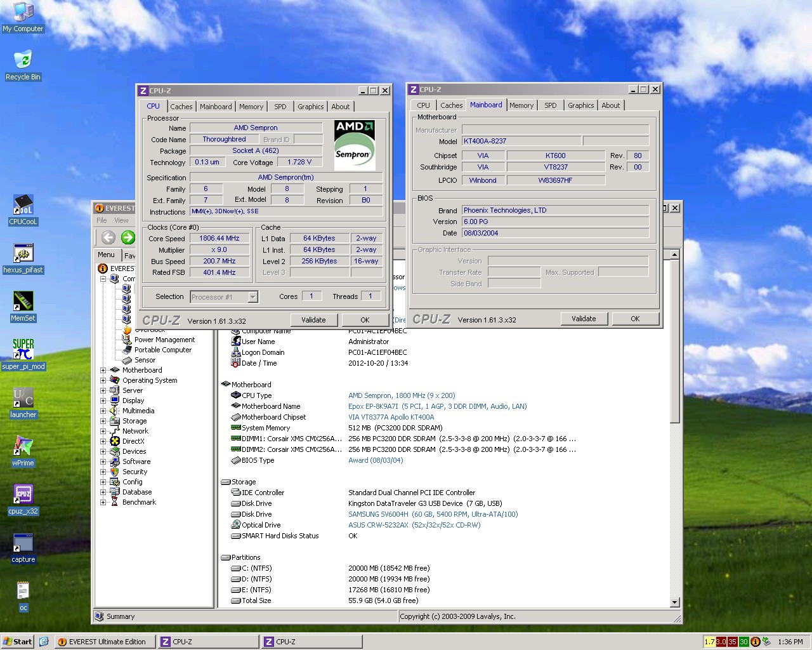Click the 1.7 temperature tray indicator
The height and width of the screenshot is (650, 812).
click(709, 642)
